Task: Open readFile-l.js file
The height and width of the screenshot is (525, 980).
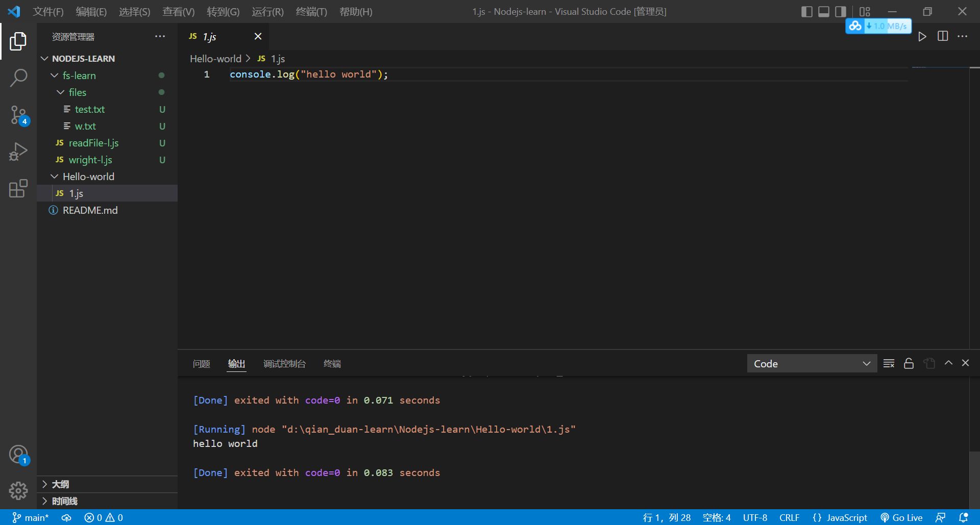Action: pyautogui.click(x=107, y=143)
